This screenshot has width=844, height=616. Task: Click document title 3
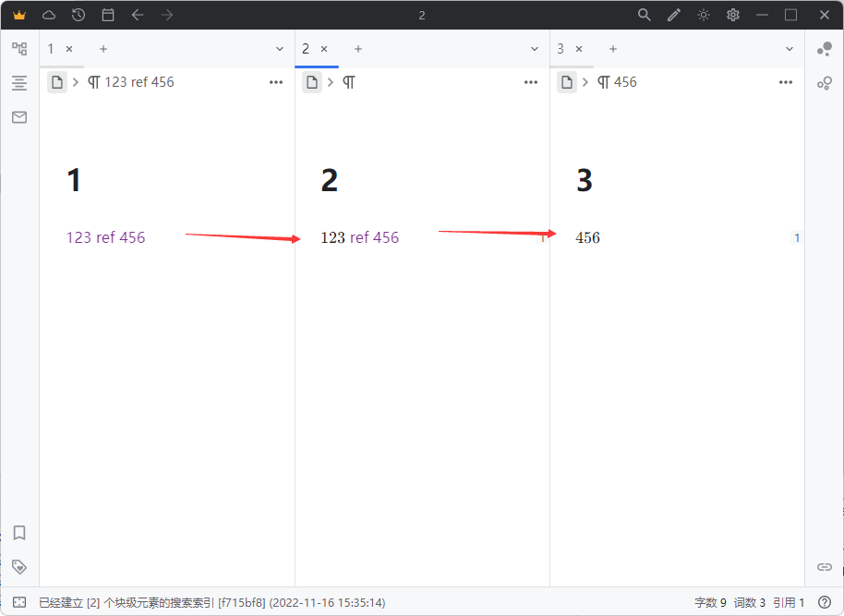click(x=585, y=180)
